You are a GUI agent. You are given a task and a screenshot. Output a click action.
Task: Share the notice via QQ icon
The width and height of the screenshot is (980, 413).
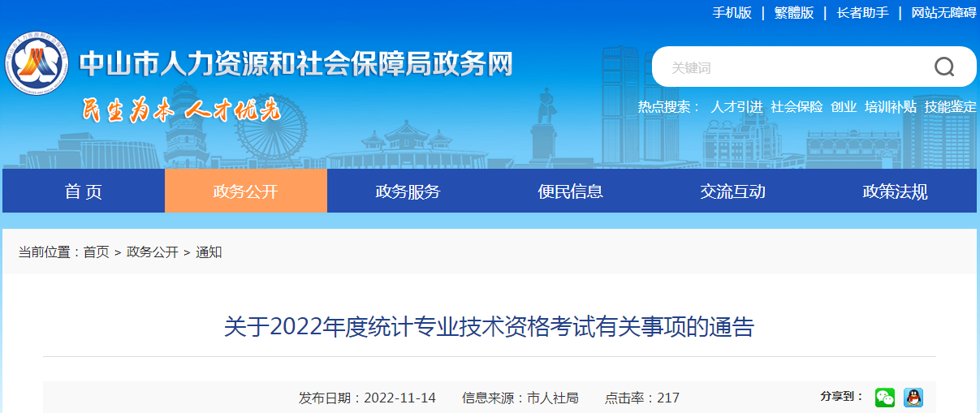[913, 398]
